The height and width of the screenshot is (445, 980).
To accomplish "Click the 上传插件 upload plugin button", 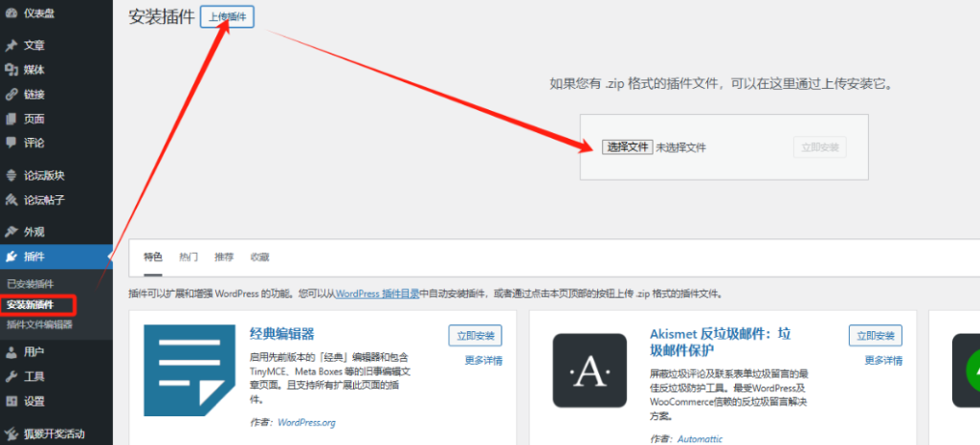I will (227, 17).
